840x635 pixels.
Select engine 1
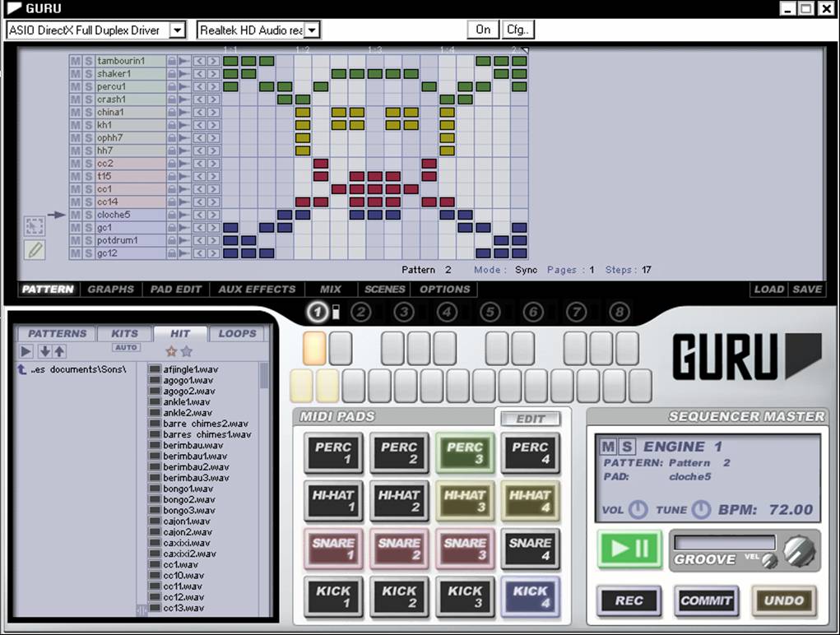click(x=317, y=312)
